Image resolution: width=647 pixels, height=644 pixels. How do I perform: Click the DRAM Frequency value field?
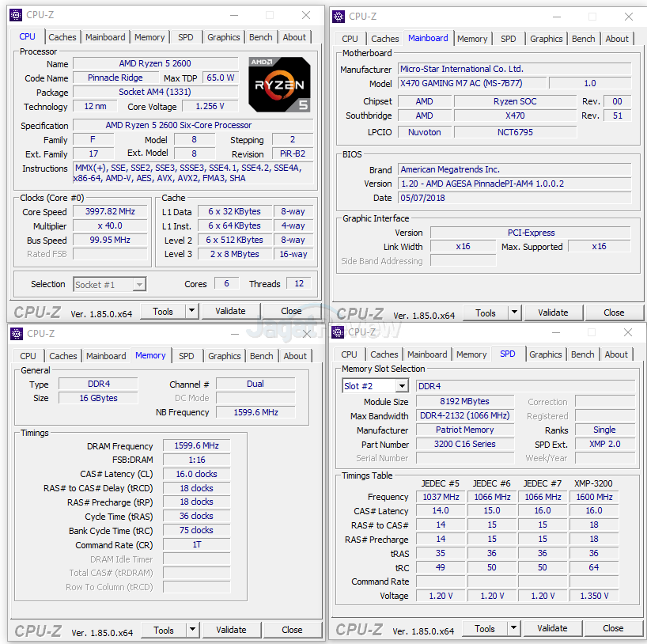[196, 446]
